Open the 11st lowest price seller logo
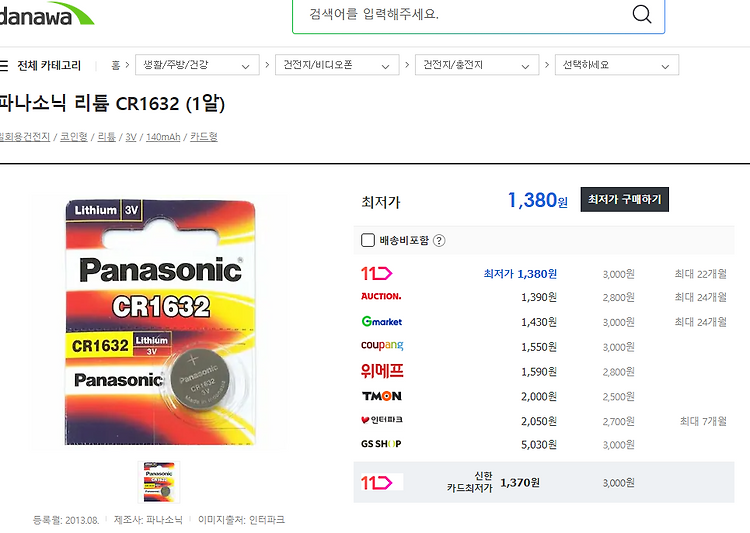Screen dimensions: 750x533 tap(376, 274)
